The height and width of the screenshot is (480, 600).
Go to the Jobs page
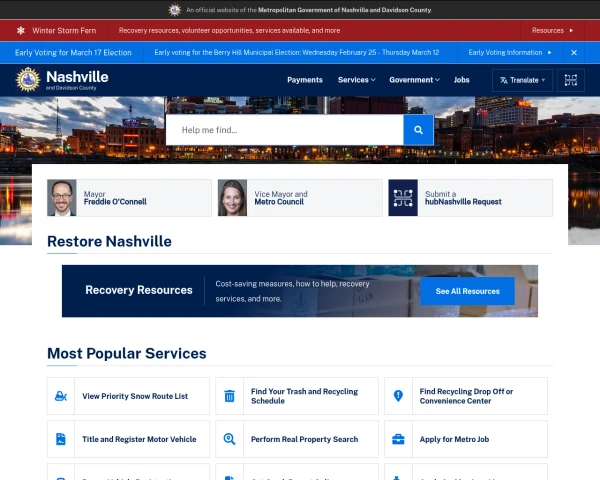(x=461, y=80)
